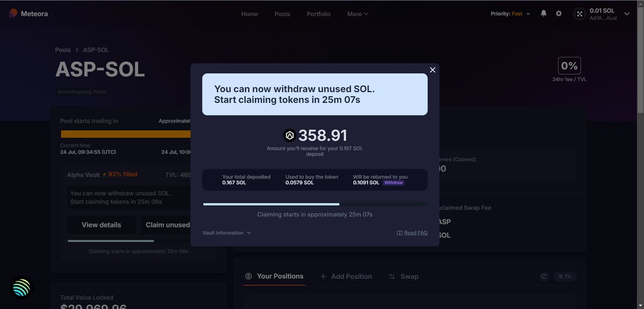Click the ASP token icon
The image size is (644, 309).
point(290,135)
